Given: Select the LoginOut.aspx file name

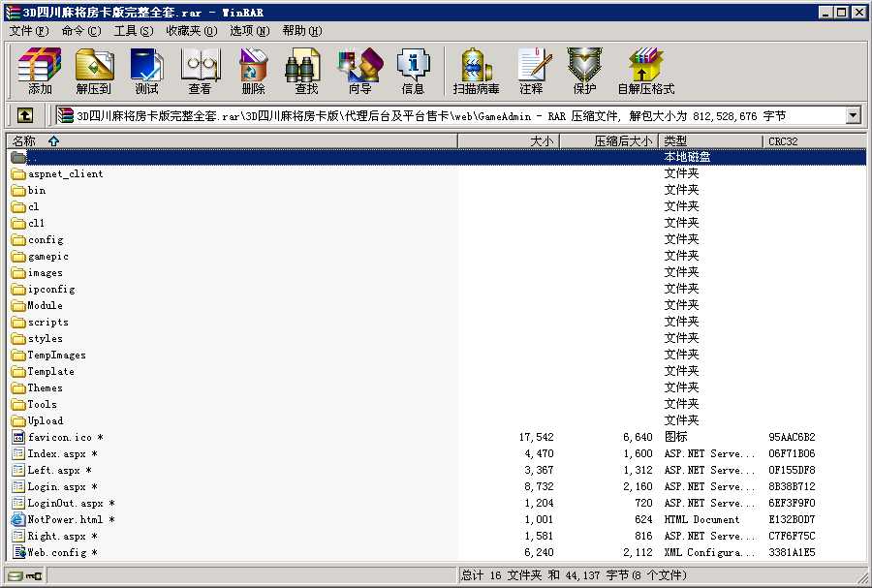Looking at the screenshot, I should pyautogui.click(x=71, y=503).
